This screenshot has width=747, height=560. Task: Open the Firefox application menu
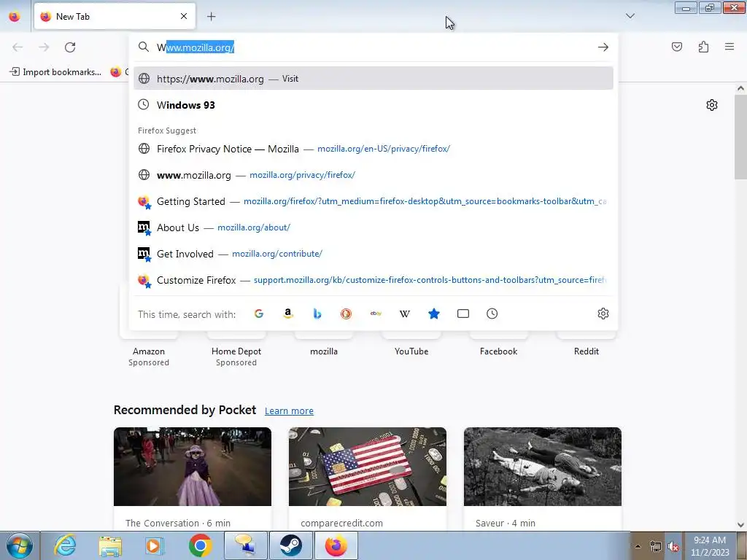coord(729,47)
